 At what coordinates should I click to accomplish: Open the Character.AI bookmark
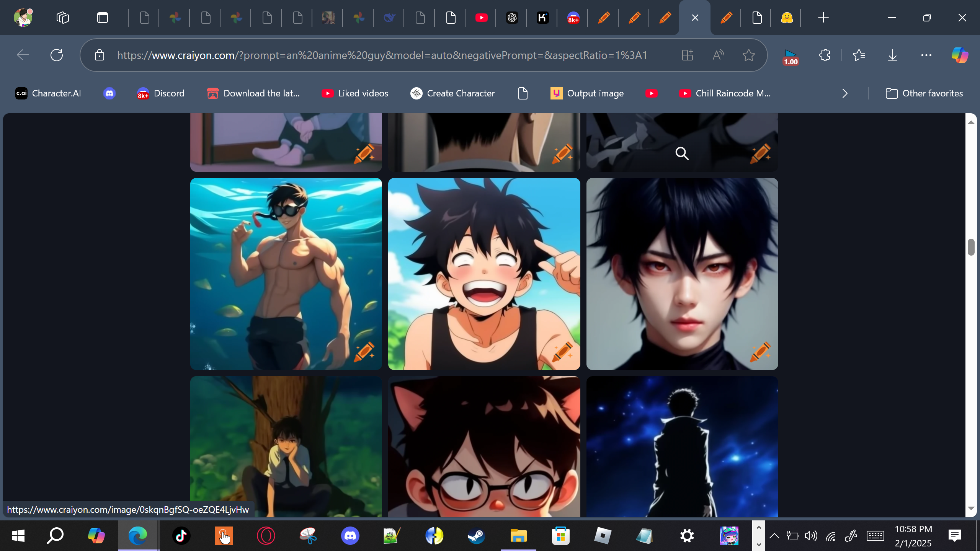(48, 93)
